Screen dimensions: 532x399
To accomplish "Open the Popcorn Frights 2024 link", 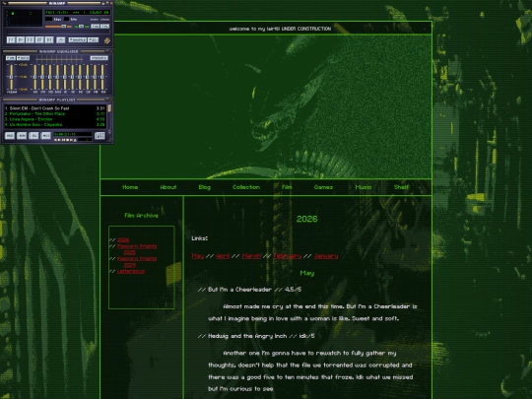I will click(x=137, y=262).
